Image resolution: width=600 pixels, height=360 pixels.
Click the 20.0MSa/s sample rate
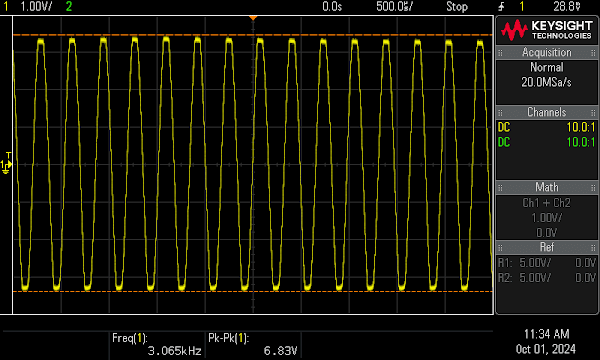coord(546,82)
